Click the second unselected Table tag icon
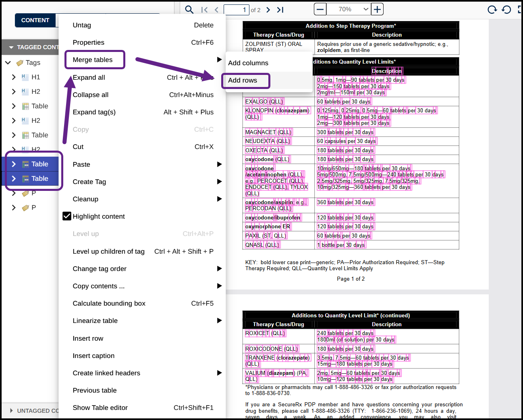Image resolution: width=523 pixels, height=420 pixels. click(x=25, y=135)
